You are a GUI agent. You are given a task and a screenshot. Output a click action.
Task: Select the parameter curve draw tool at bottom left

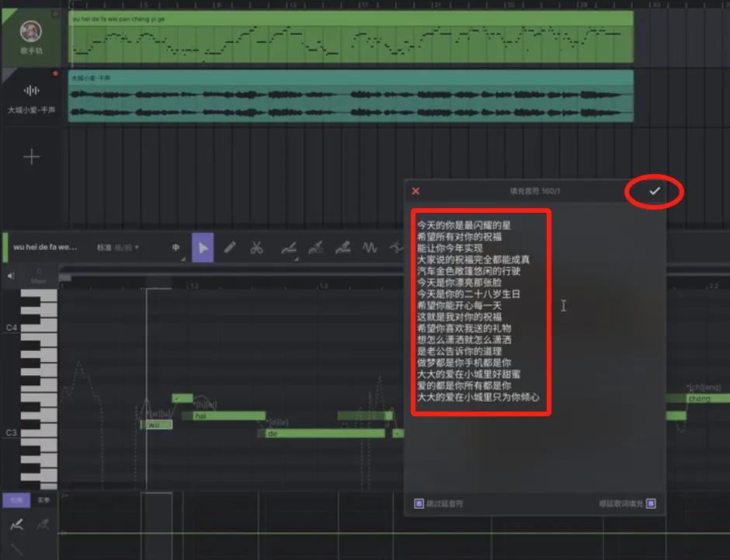point(17,525)
